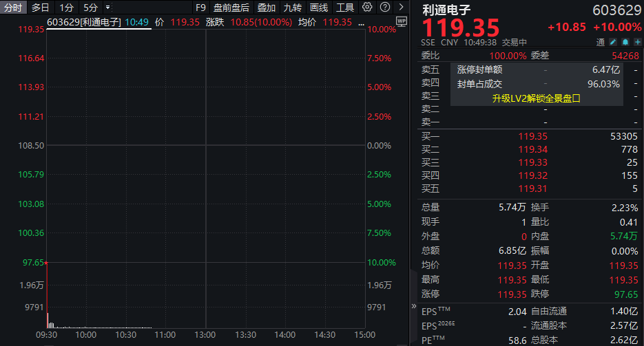Open the 画线 drawing tools
The width and height of the screenshot is (644, 346).
tap(319, 8)
